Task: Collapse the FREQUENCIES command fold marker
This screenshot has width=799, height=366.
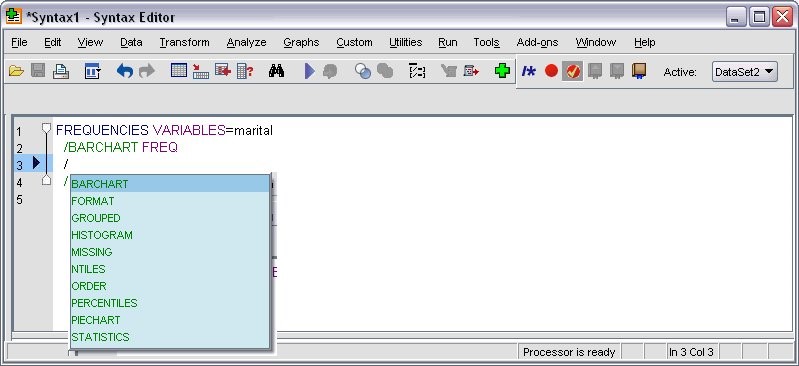Action: point(46,128)
